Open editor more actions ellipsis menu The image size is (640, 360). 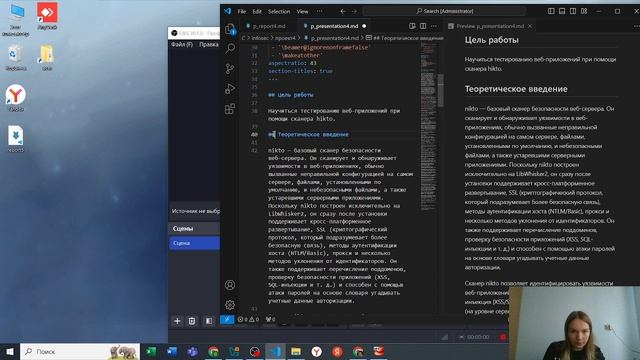(x=434, y=26)
